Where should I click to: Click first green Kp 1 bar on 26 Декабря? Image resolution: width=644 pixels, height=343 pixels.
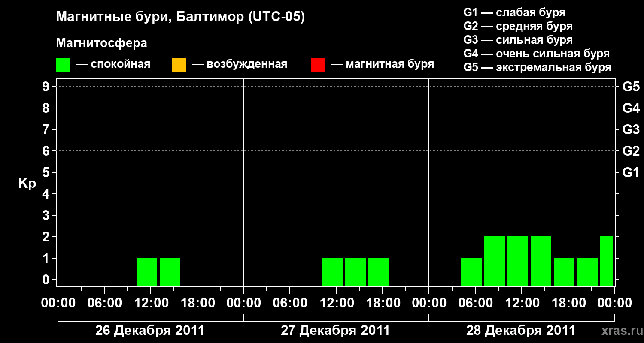[147, 272]
